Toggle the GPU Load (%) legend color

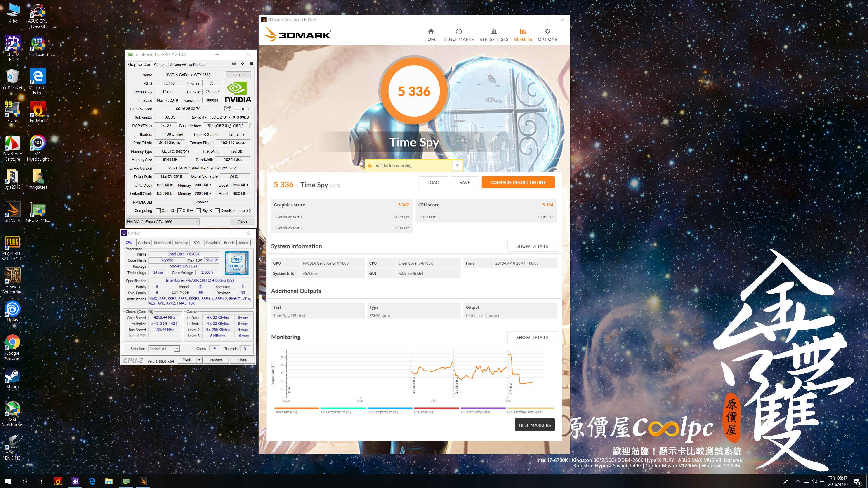(436, 408)
